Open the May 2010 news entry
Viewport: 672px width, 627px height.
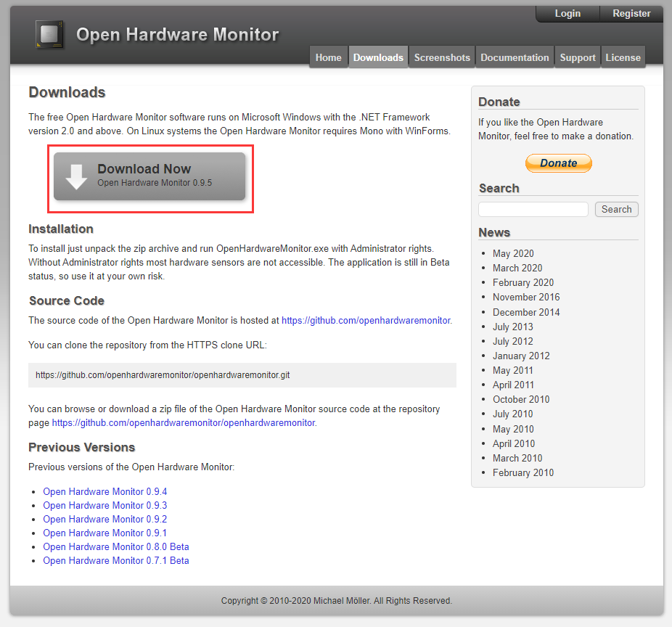513,429
